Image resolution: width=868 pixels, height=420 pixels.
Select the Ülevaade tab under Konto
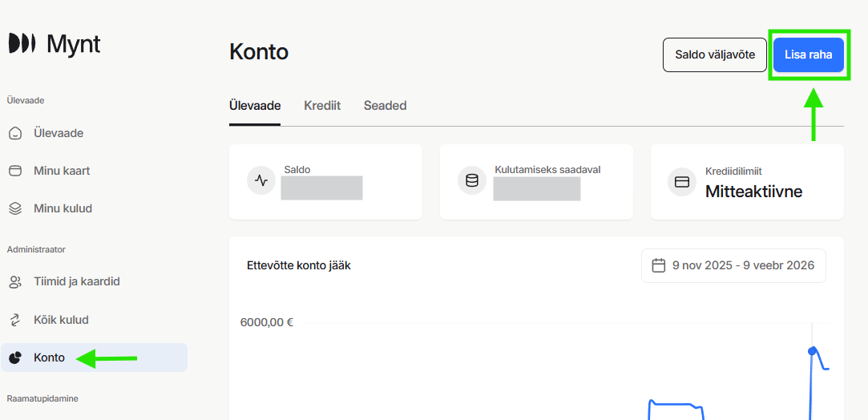click(255, 106)
